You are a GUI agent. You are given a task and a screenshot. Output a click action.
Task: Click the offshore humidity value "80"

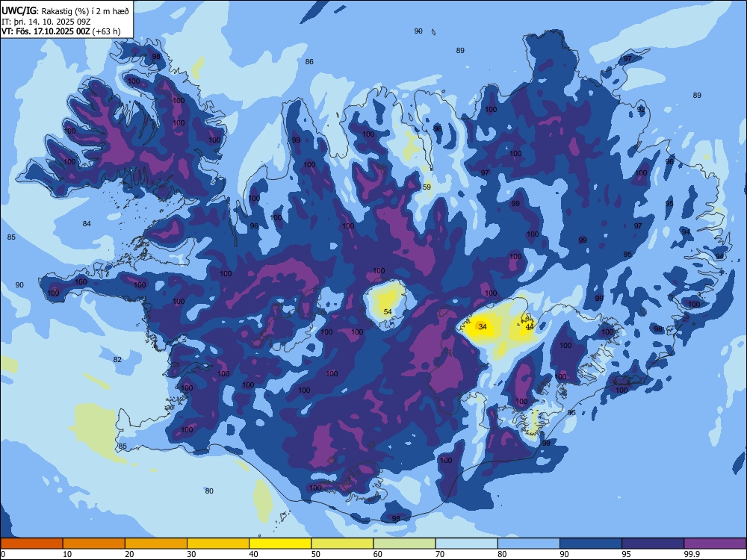pos(209,491)
